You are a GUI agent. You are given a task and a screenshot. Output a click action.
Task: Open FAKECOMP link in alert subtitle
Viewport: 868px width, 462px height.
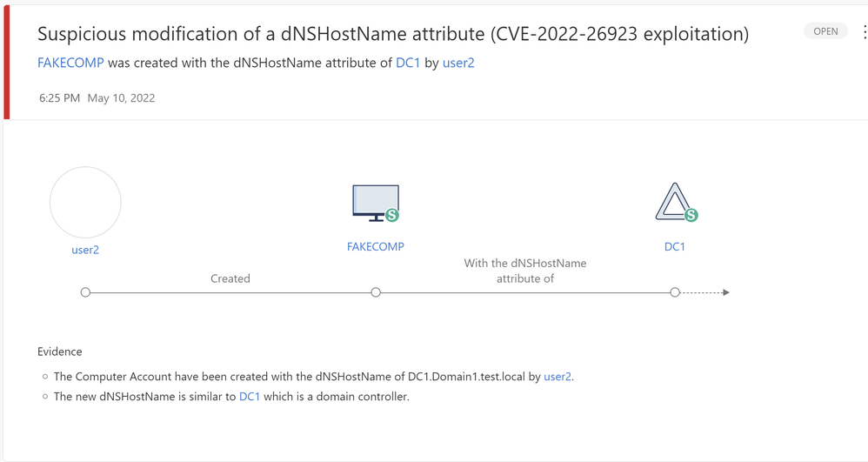click(x=70, y=63)
